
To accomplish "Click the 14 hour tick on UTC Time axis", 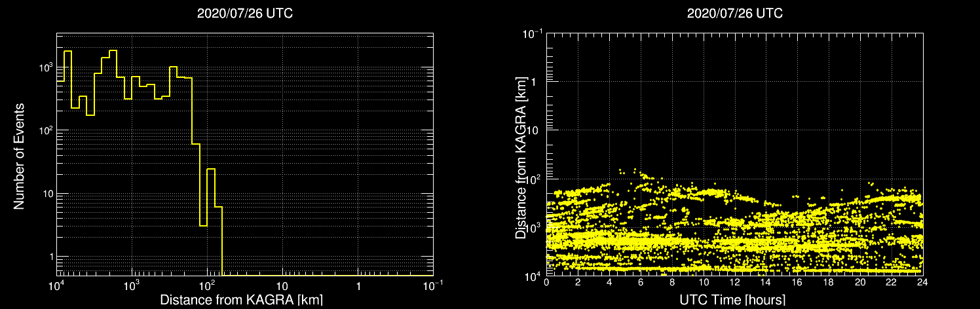I will pyautogui.click(x=766, y=282).
